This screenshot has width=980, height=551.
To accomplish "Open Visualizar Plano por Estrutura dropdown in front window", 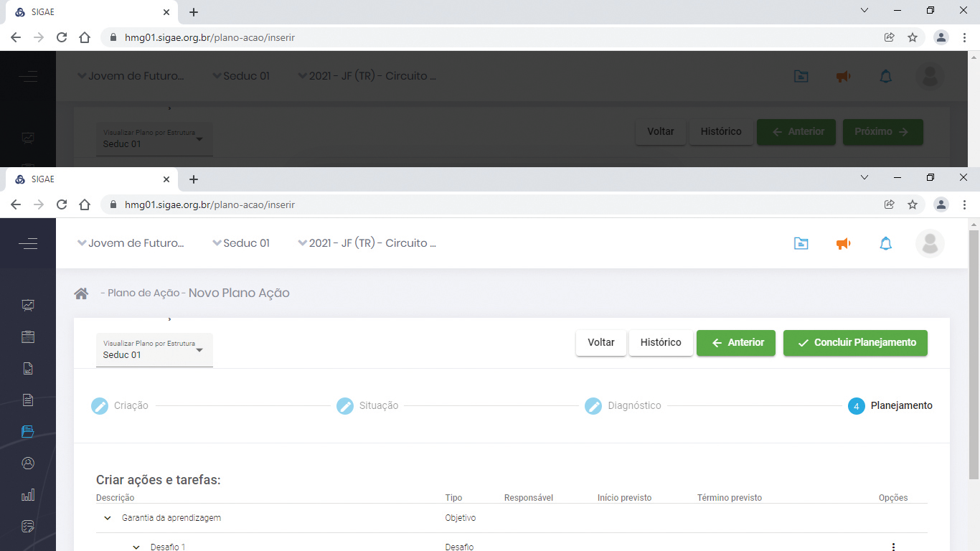I will (154, 349).
